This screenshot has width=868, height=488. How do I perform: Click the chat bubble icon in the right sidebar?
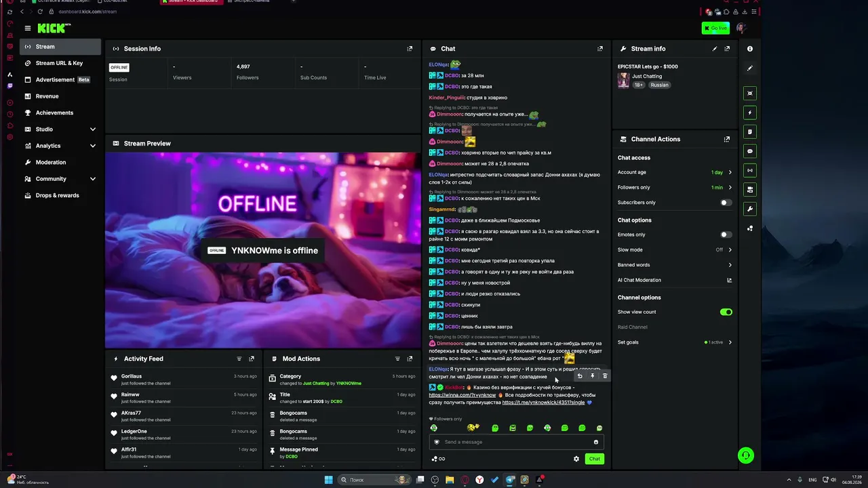pyautogui.click(x=750, y=151)
